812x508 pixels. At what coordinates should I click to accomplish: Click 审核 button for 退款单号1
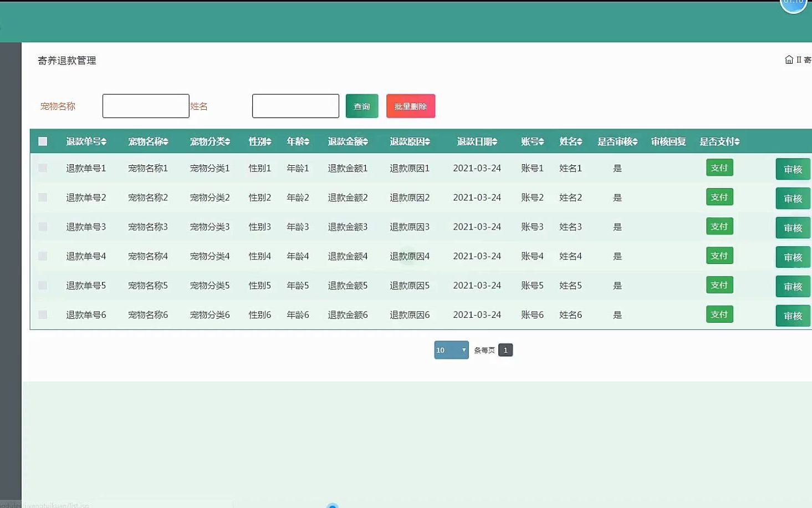(793, 169)
